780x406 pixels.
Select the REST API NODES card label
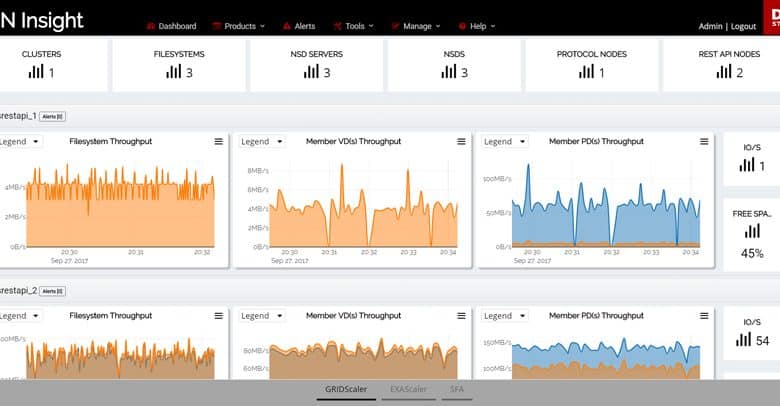pyautogui.click(x=729, y=54)
